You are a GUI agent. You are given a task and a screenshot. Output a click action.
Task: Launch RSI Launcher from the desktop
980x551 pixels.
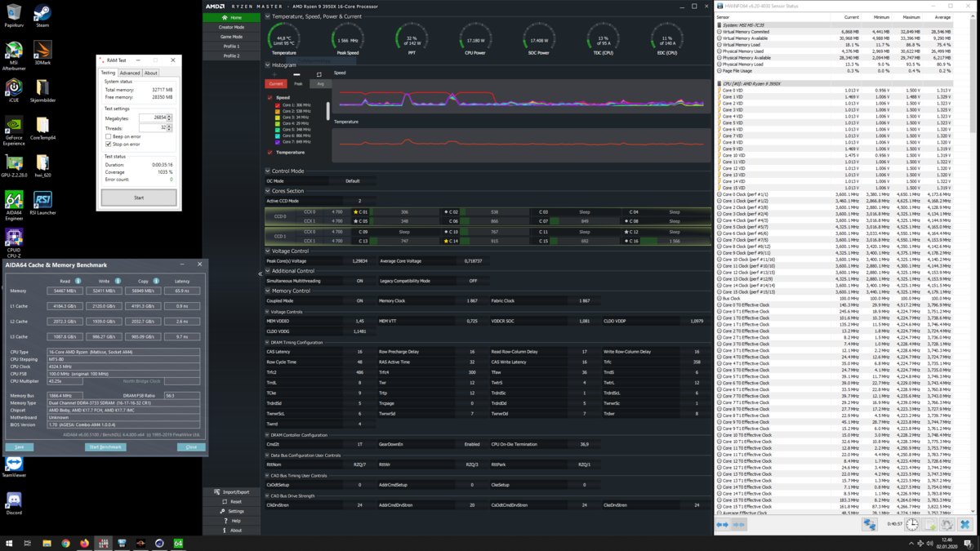click(42, 203)
